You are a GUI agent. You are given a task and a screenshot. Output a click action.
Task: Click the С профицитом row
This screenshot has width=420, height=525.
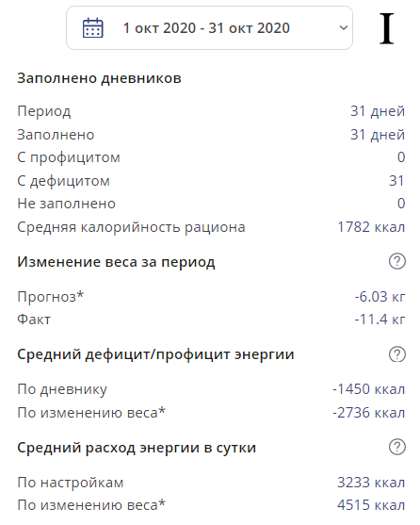click(x=211, y=157)
